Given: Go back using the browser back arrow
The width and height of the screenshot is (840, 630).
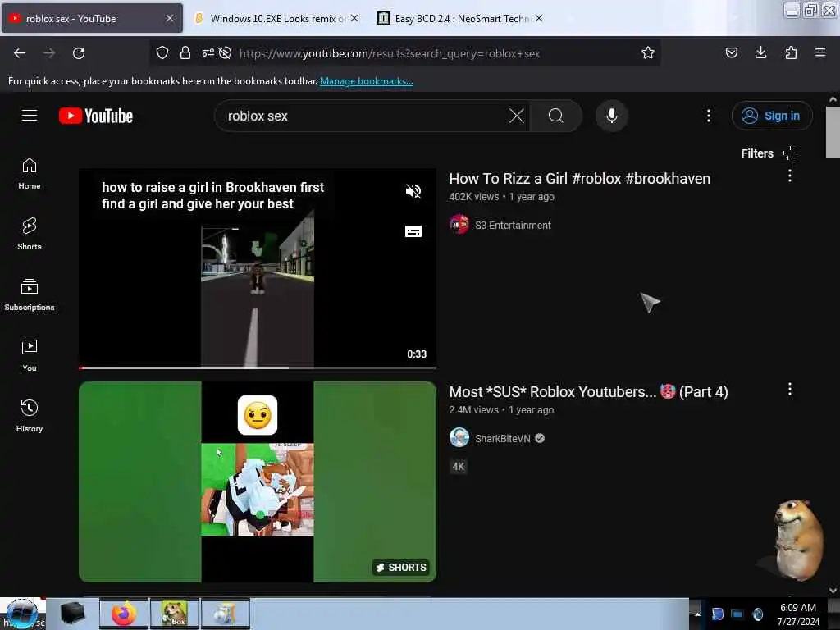Looking at the screenshot, I should tap(20, 53).
